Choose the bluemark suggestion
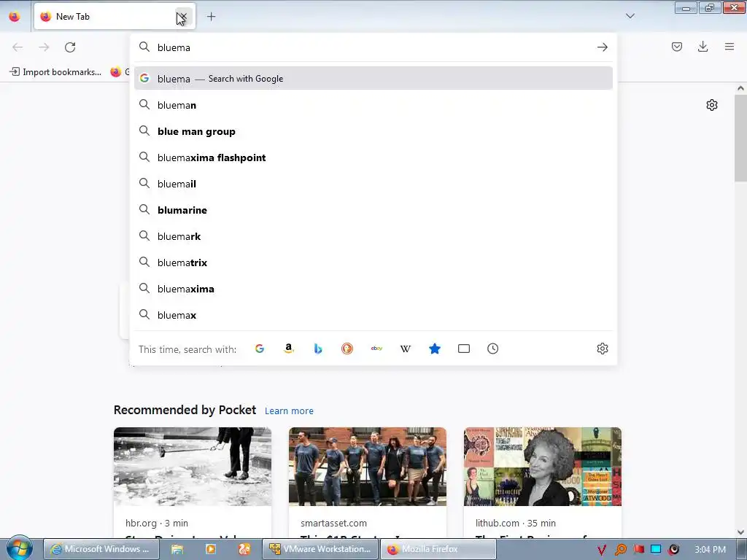Viewport: 747px width, 560px height. pyautogui.click(x=373, y=236)
